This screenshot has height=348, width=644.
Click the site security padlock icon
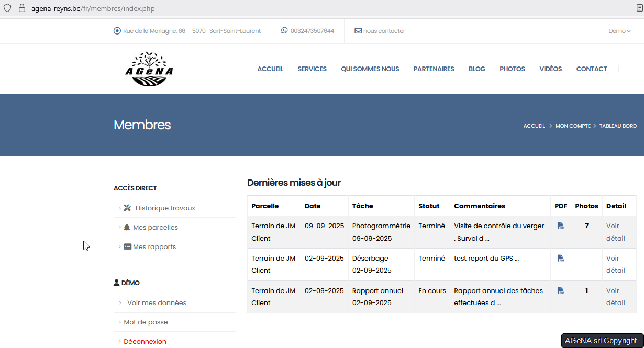click(21, 8)
